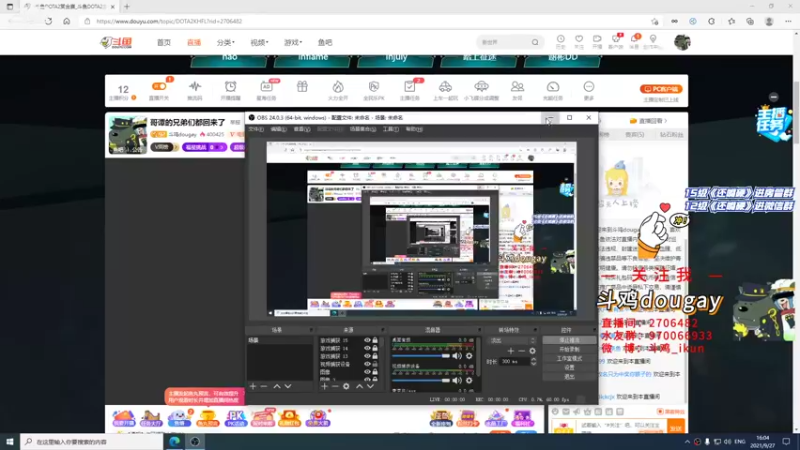This screenshot has width=800, height=450.
Task: Open the OBS 文件 menu
Action: [256, 130]
